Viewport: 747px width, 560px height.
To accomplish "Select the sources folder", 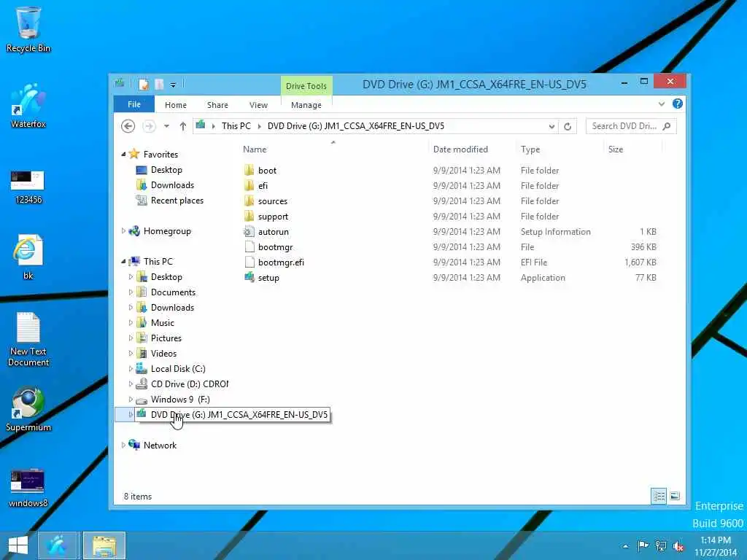I will tap(273, 201).
